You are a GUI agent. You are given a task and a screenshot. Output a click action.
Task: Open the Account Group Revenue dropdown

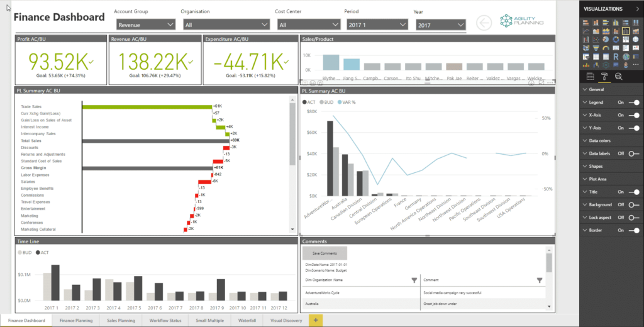click(x=146, y=25)
